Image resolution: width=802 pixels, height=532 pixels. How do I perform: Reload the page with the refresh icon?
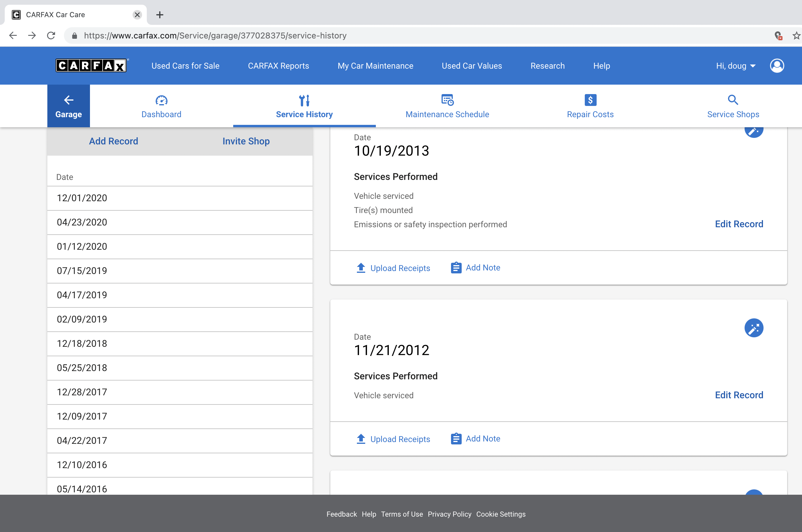click(51, 35)
